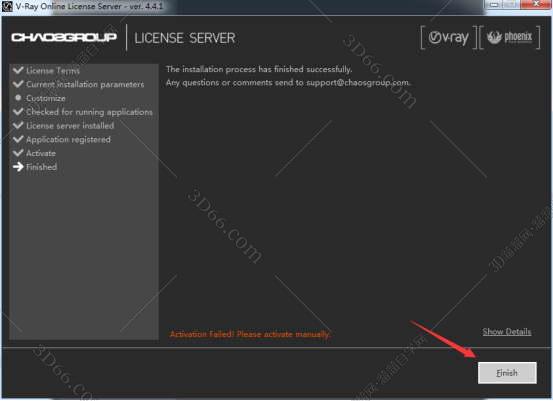Select Current installation parameters step
The image size is (553, 401).
click(x=85, y=84)
